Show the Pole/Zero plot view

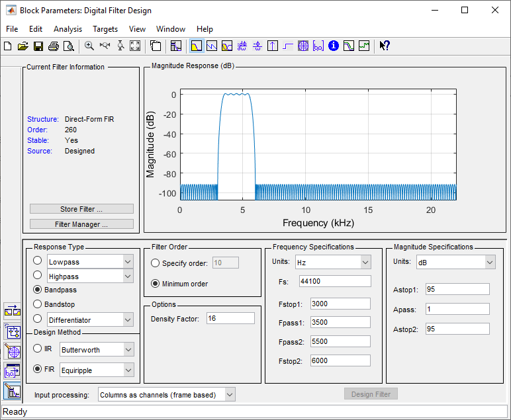[303, 46]
